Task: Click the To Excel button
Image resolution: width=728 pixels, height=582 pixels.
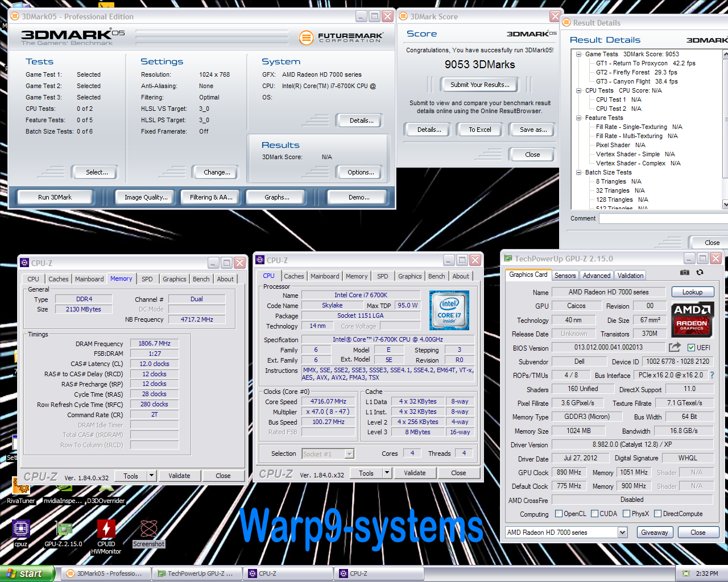Action: point(480,130)
